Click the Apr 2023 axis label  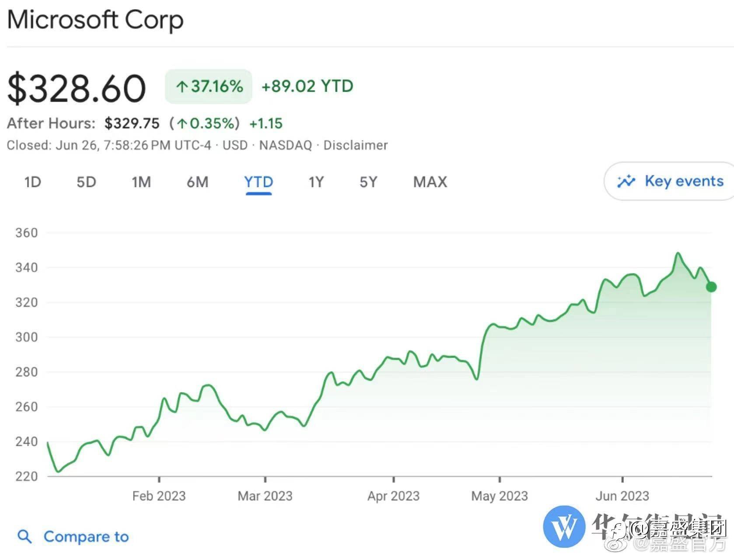(x=394, y=496)
